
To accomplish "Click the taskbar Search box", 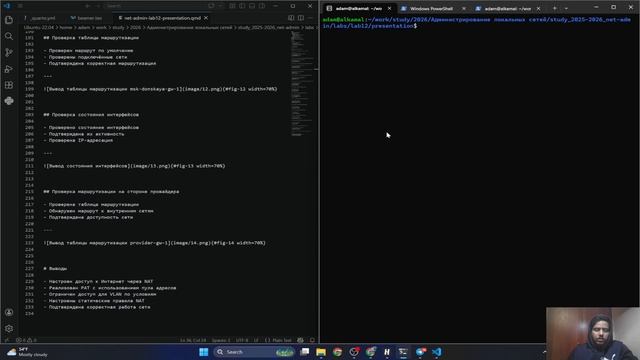I will coord(254,352).
